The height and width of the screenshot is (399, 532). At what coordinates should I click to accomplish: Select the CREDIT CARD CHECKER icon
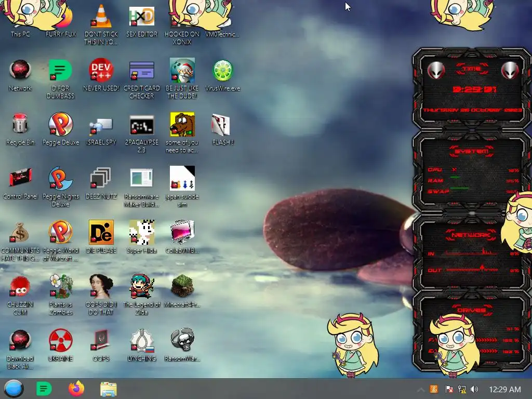(141, 79)
